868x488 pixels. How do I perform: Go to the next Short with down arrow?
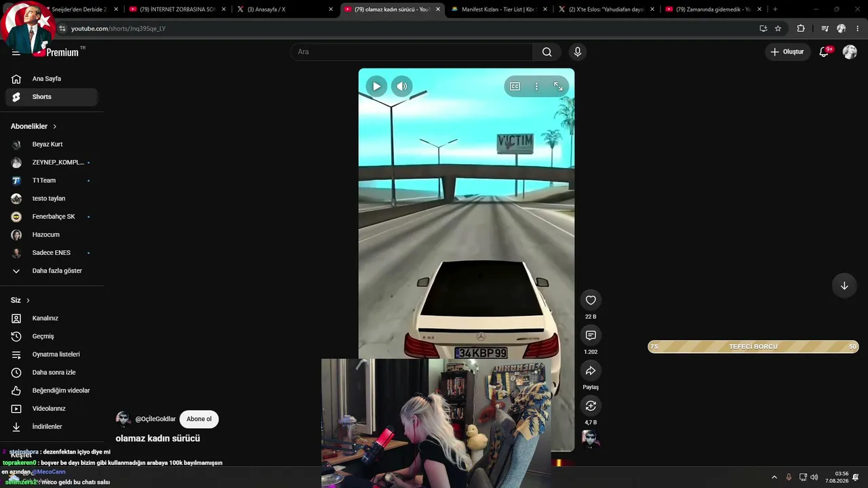click(844, 285)
